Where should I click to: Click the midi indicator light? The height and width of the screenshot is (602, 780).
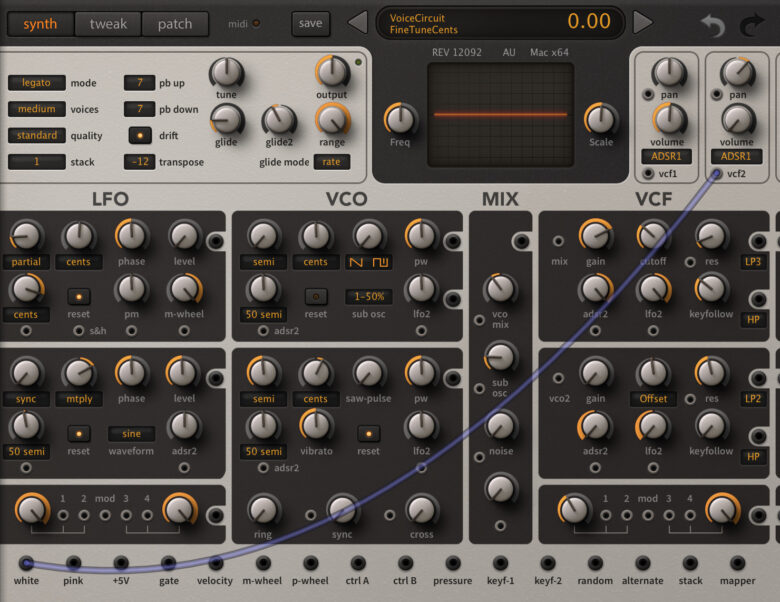pyautogui.click(x=256, y=23)
